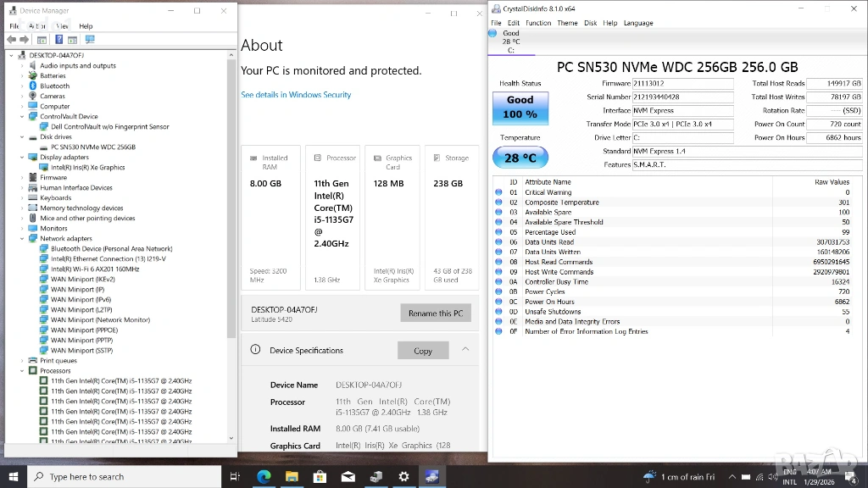The height and width of the screenshot is (488, 868).
Task: Click the Rename this PC button
Action: click(435, 313)
